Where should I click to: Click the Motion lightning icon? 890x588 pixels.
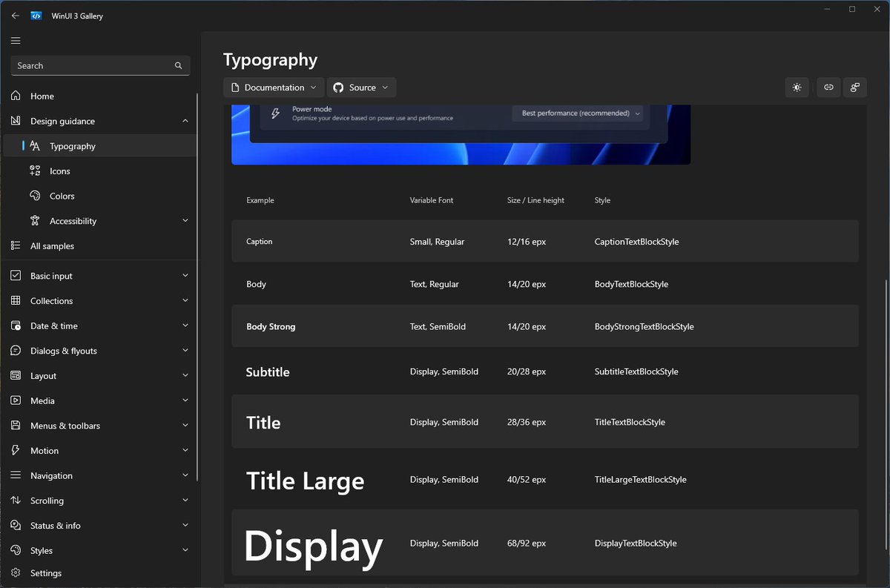coord(16,451)
